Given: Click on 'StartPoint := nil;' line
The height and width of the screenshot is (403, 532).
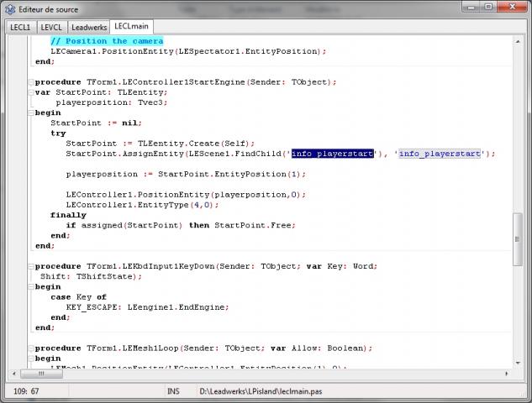Looking at the screenshot, I should pyautogui.click(x=96, y=123).
